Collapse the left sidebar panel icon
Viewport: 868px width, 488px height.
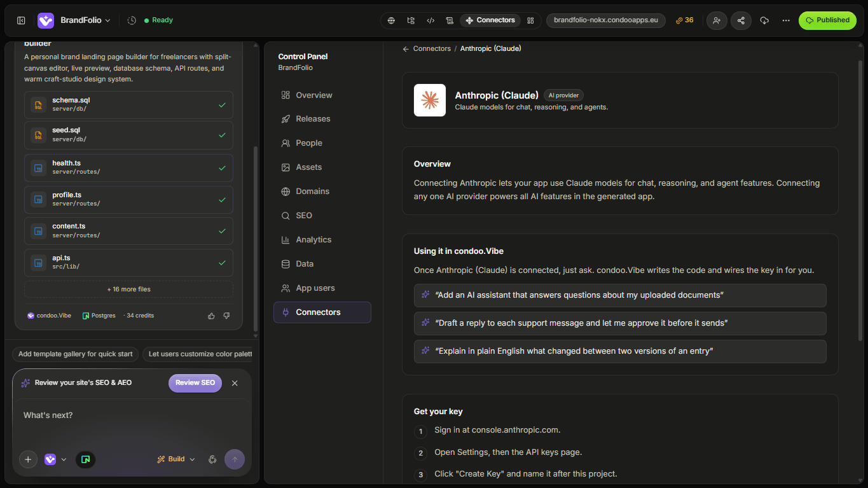click(x=21, y=20)
